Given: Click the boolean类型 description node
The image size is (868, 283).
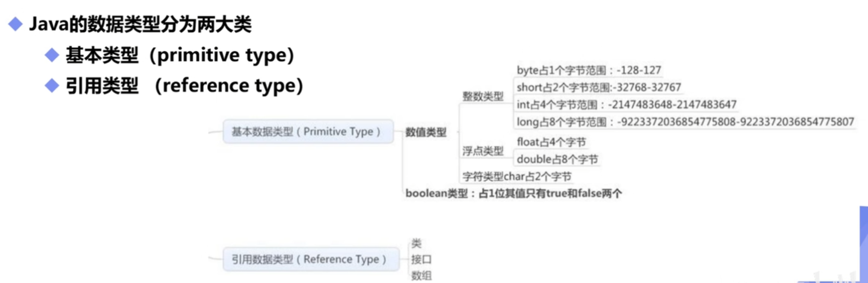Looking at the screenshot, I should click(x=514, y=193).
